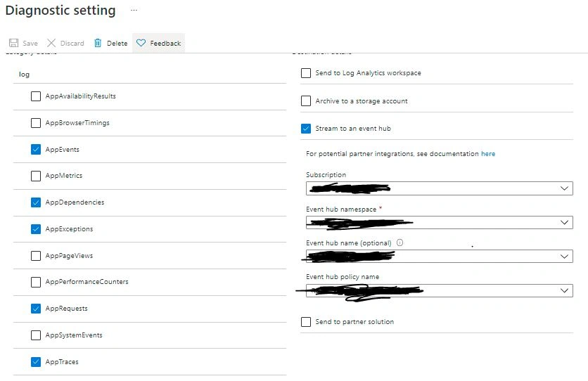588x381 pixels.
Task: Open the Event hub name dropdown
Action: pyautogui.click(x=440, y=257)
